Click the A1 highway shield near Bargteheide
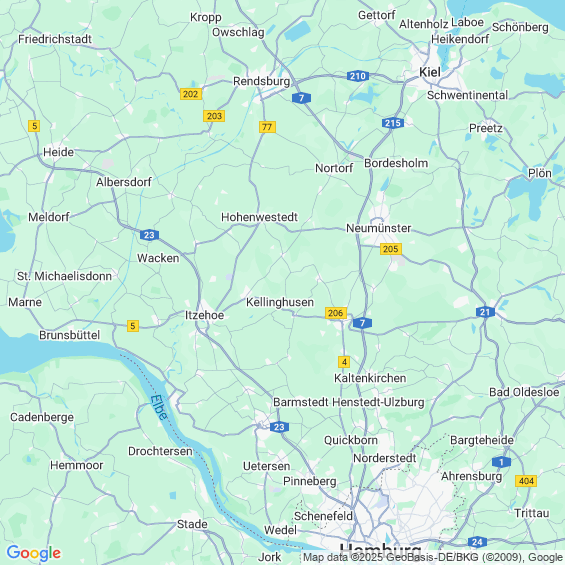This screenshot has height=565, width=565. (x=501, y=462)
